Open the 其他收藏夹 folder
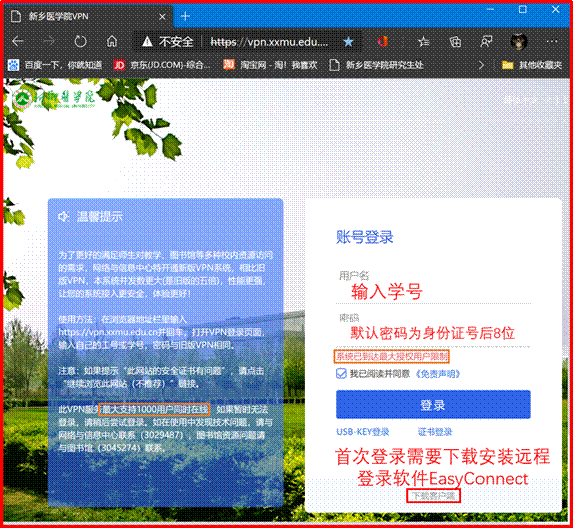This screenshot has width=573, height=528. coord(532,65)
